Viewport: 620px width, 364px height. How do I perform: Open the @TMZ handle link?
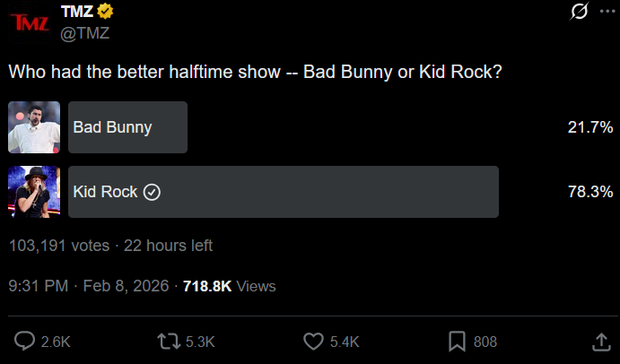[83, 33]
